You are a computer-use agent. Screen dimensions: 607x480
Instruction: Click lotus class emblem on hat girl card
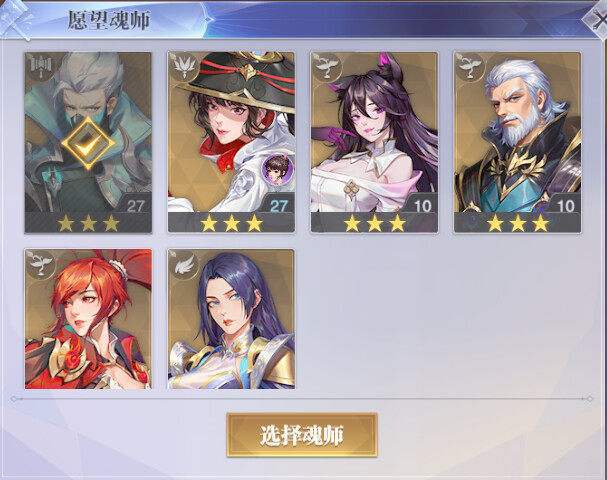point(184,67)
